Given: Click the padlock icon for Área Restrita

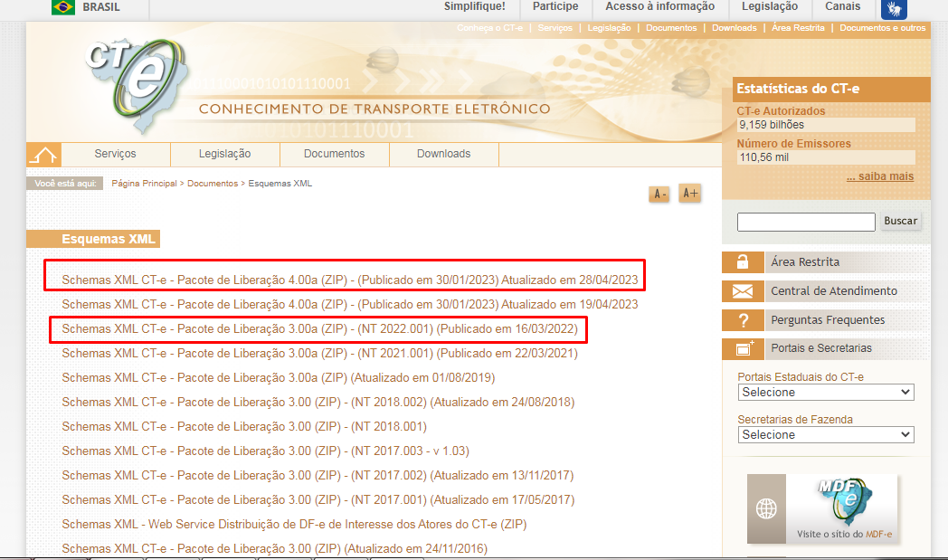Looking at the screenshot, I should pos(743,261).
